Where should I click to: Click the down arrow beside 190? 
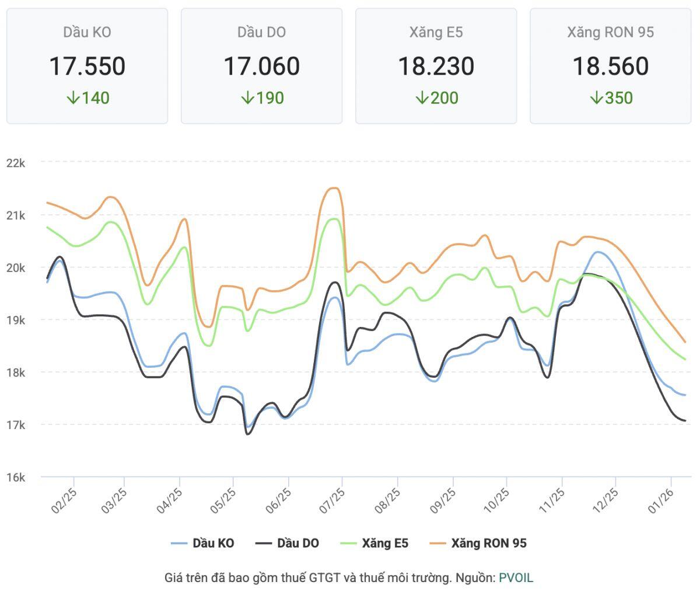click(247, 98)
